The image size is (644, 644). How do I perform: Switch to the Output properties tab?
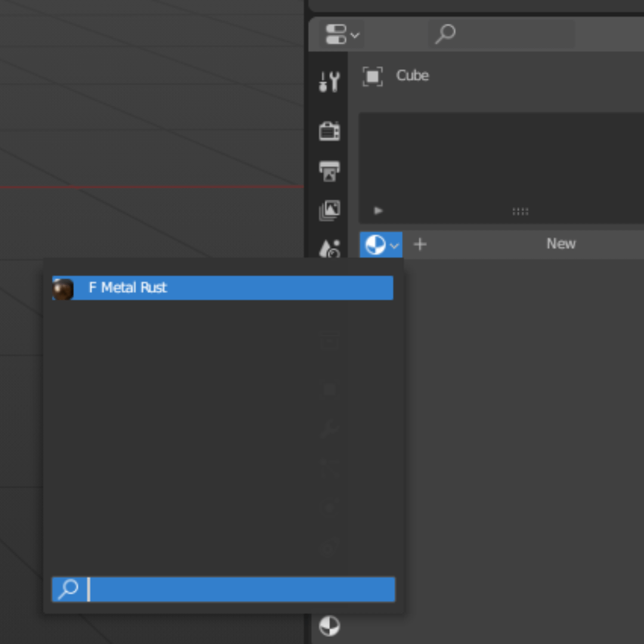329,171
